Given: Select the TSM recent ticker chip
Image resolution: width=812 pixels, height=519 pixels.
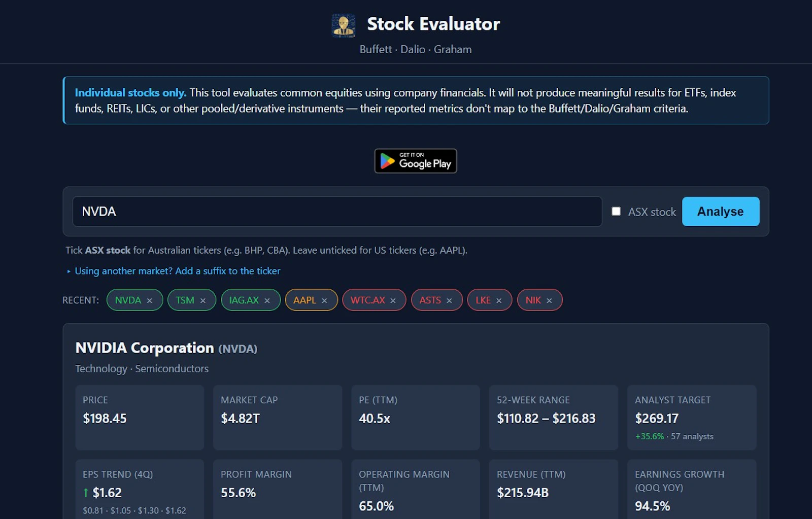Looking at the screenshot, I should point(185,300).
